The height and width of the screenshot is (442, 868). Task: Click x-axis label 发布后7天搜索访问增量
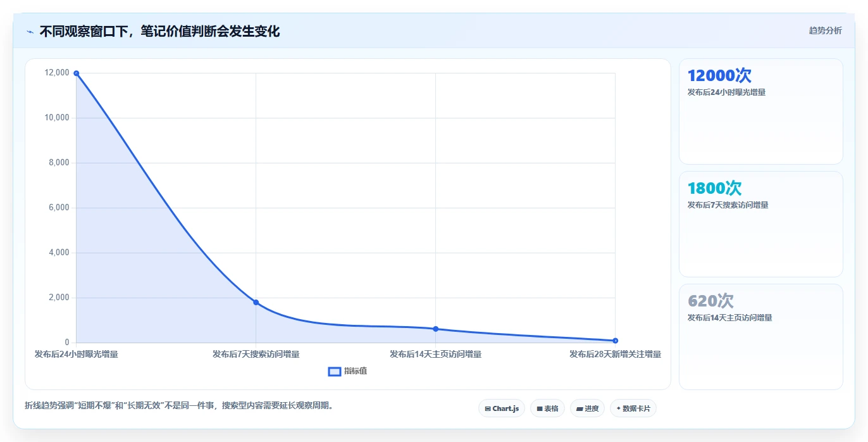pos(256,354)
